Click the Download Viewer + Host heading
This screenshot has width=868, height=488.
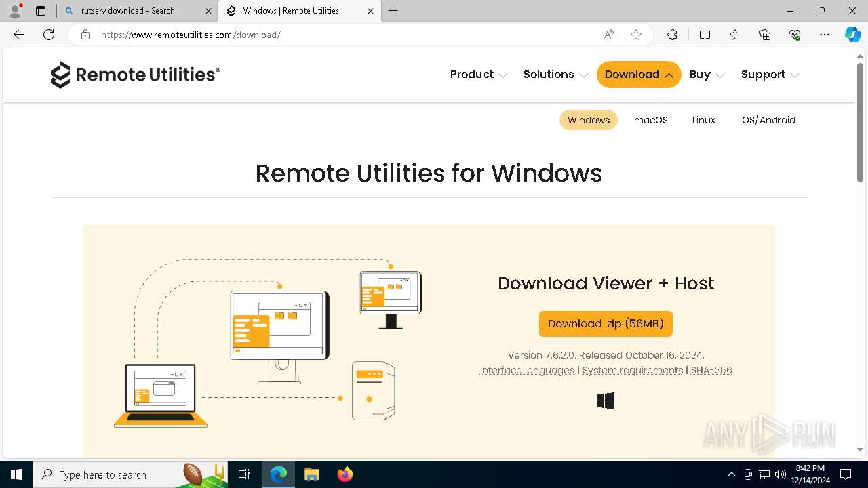[x=606, y=283]
